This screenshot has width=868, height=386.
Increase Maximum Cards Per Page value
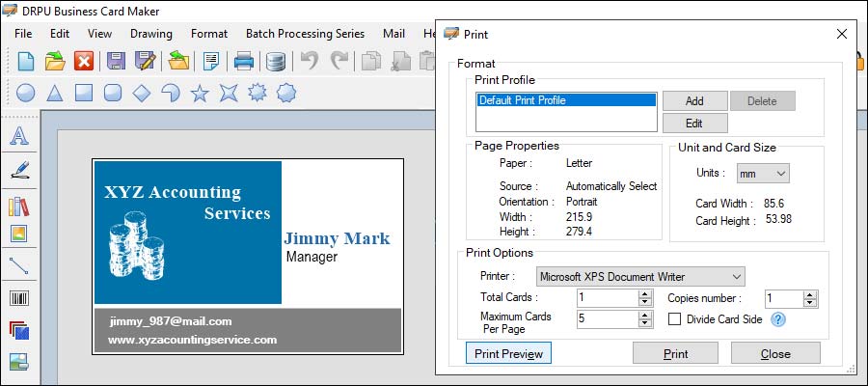[645, 315]
